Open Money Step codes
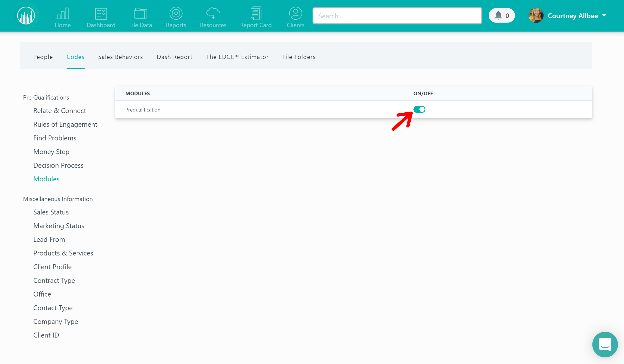The width and height of the screenshot is (624, 364). tap(51, 152)
